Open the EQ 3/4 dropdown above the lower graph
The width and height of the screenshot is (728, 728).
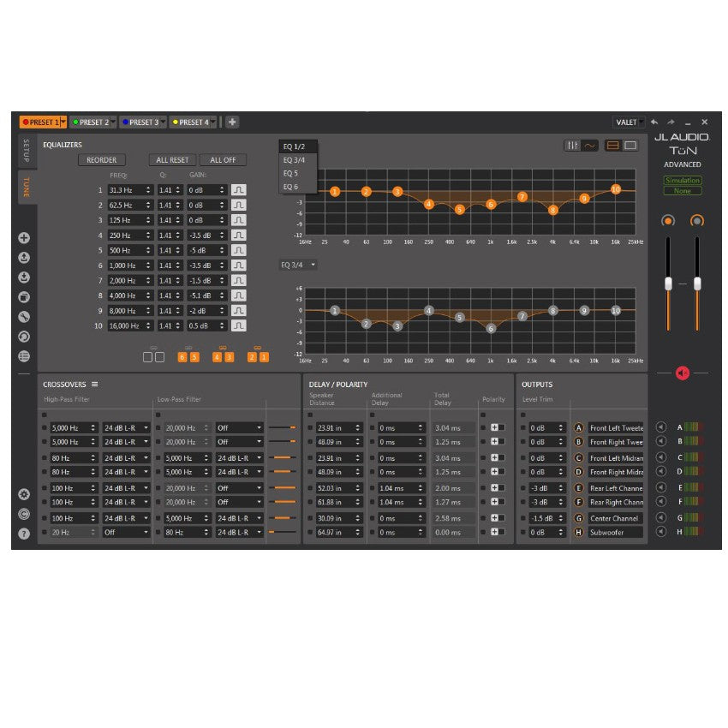[x=298, y=265]
